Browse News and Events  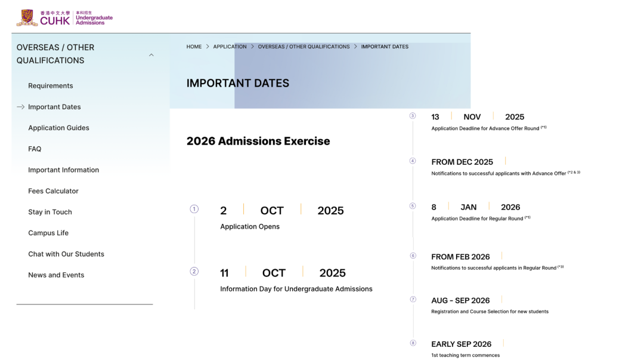click(x=56, y=275)
